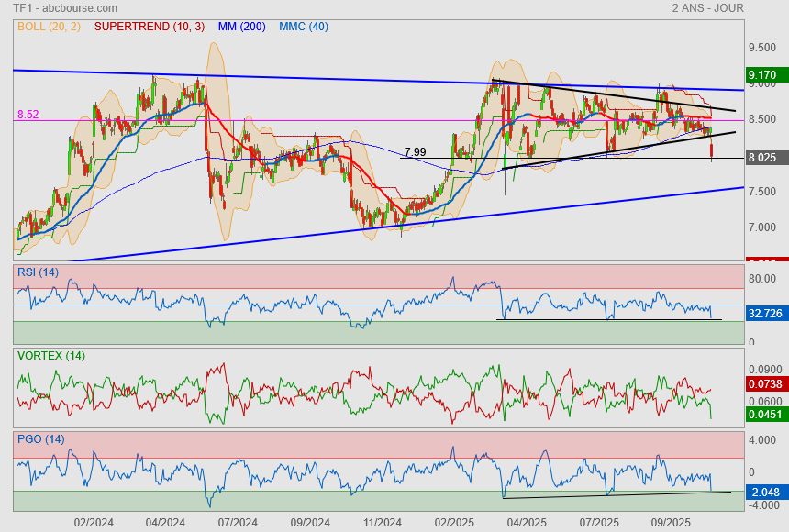Click the blue -2.048 PGO value tag

tap(763, 493)
